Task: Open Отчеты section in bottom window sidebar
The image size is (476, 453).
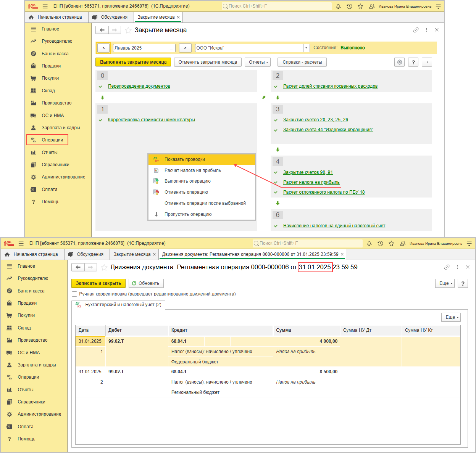Action: 26,390
